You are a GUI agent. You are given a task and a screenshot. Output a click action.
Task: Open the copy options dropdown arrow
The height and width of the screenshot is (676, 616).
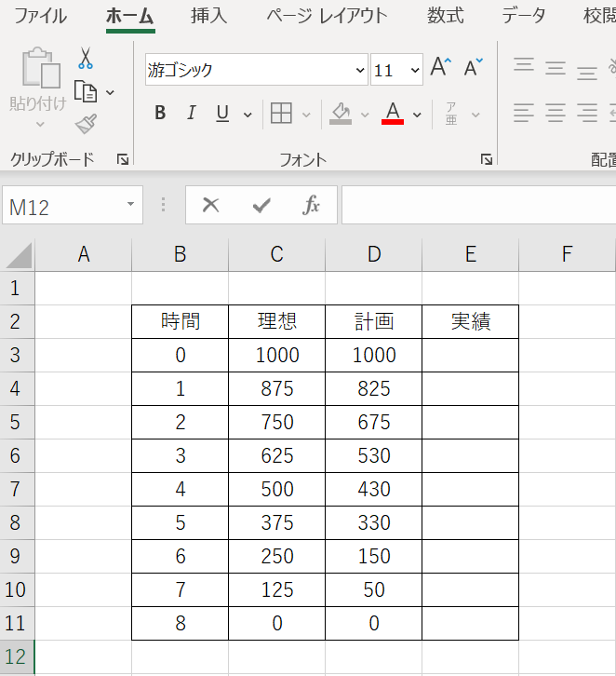111,92
